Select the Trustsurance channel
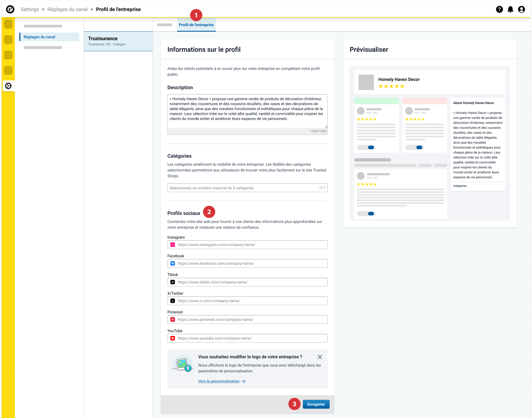This screenshot has width=532, height=418. (118, 41)
